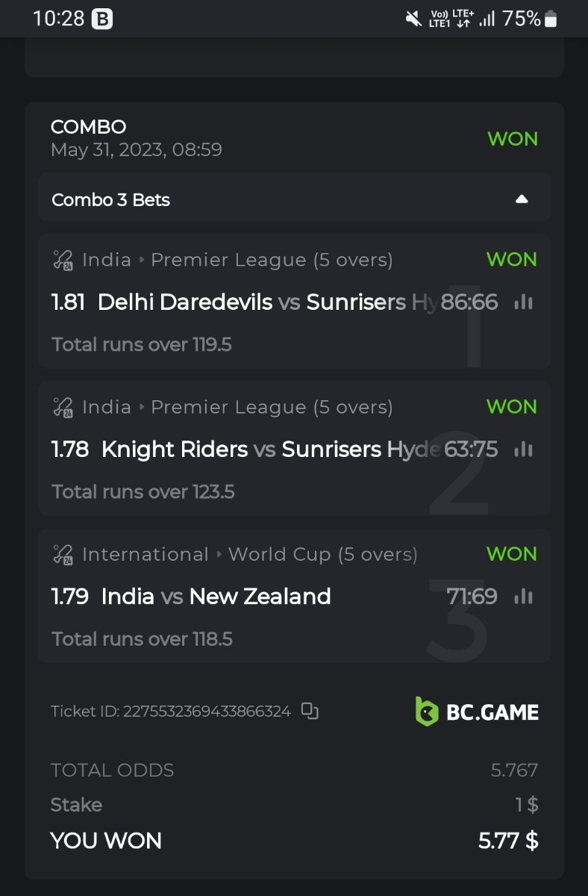Open Delhi Daredevils vs Sunrisers match
The width and height of the screenshot is (588, 896).
click(254, 302)
